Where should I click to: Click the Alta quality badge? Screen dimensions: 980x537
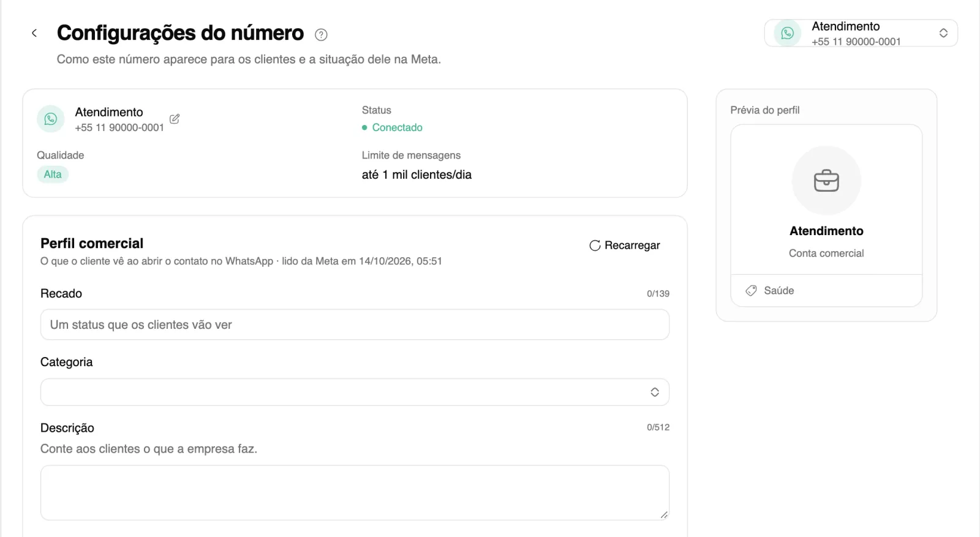pos(53,175)
